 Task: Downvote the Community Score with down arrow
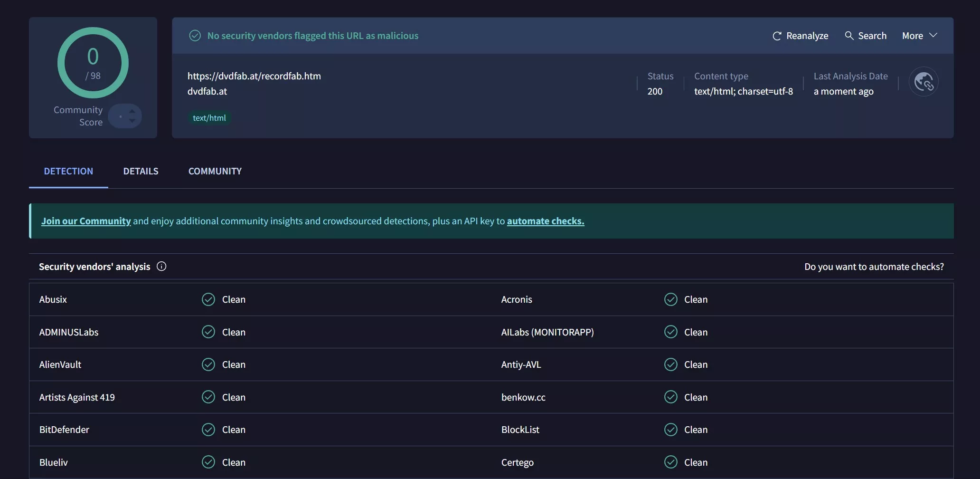[132, 121]
